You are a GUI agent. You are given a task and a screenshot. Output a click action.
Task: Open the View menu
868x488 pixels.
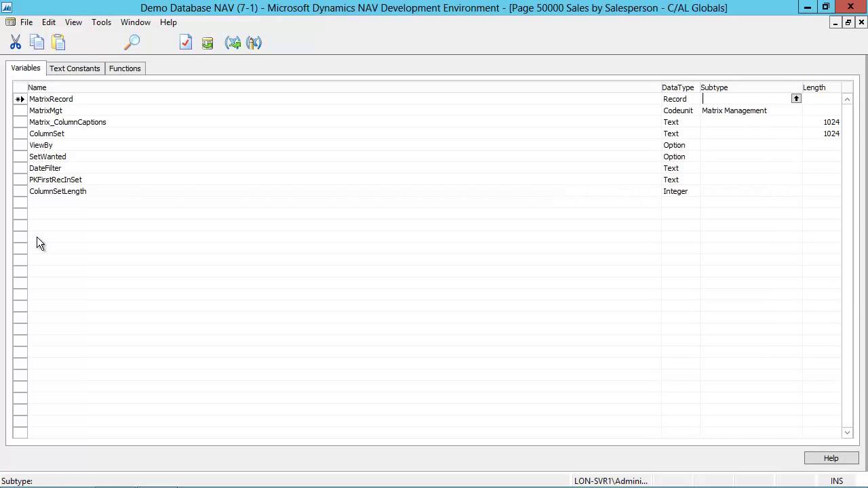[73, 22]
